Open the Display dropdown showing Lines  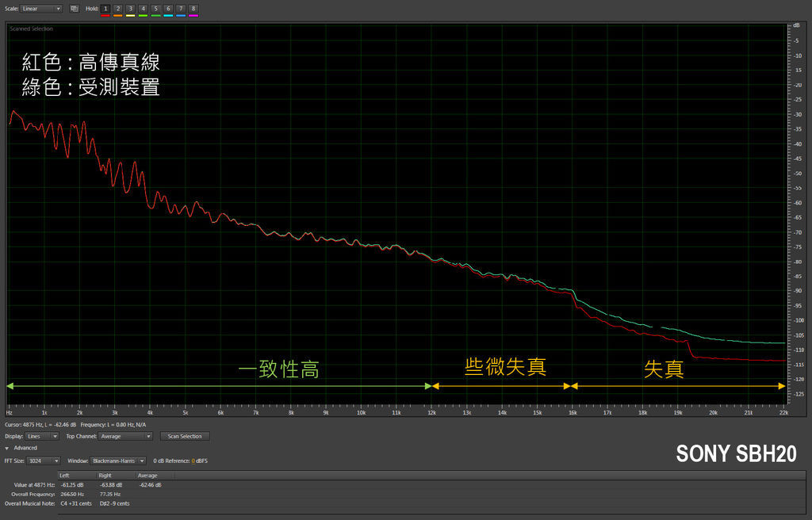coord(43,436)
